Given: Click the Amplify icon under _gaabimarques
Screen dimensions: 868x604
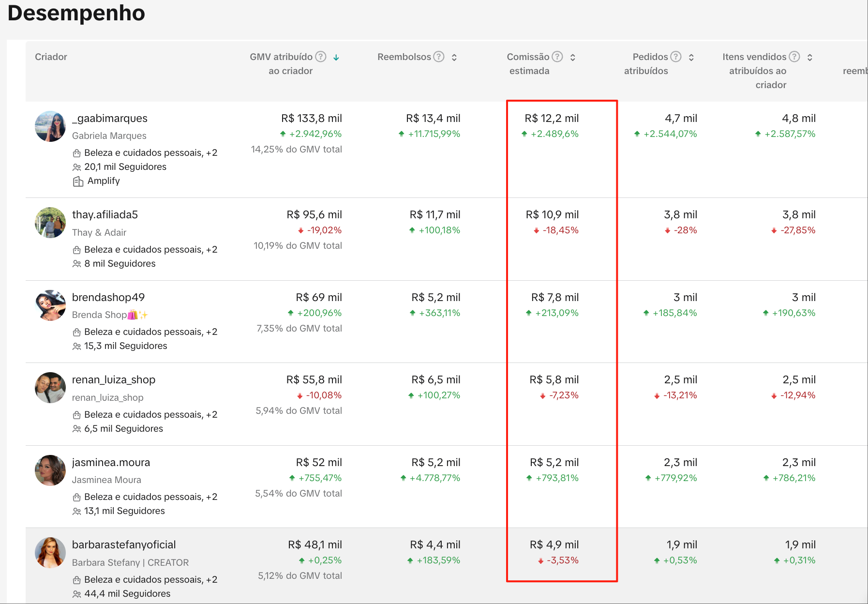Looking at the screenshot, I should pos(78,181).
